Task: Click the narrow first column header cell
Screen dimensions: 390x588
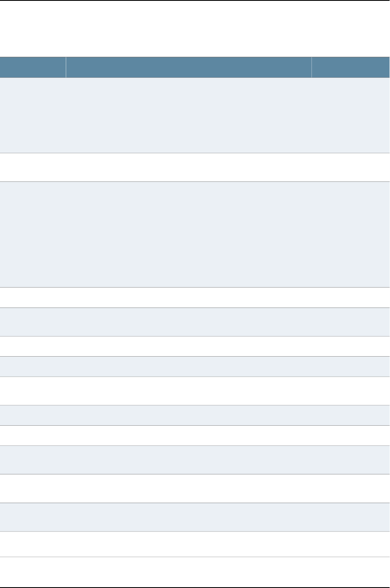Action: point(33,67)
